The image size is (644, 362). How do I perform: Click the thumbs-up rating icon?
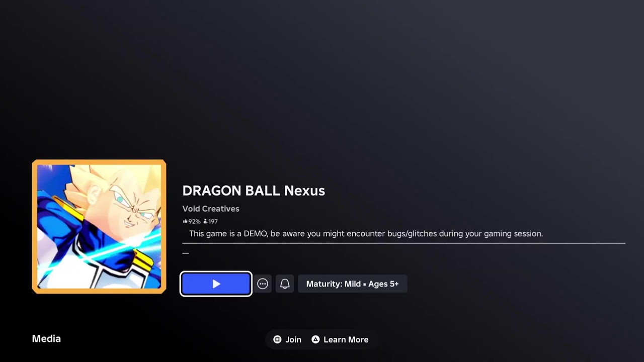tap(185, 221)
